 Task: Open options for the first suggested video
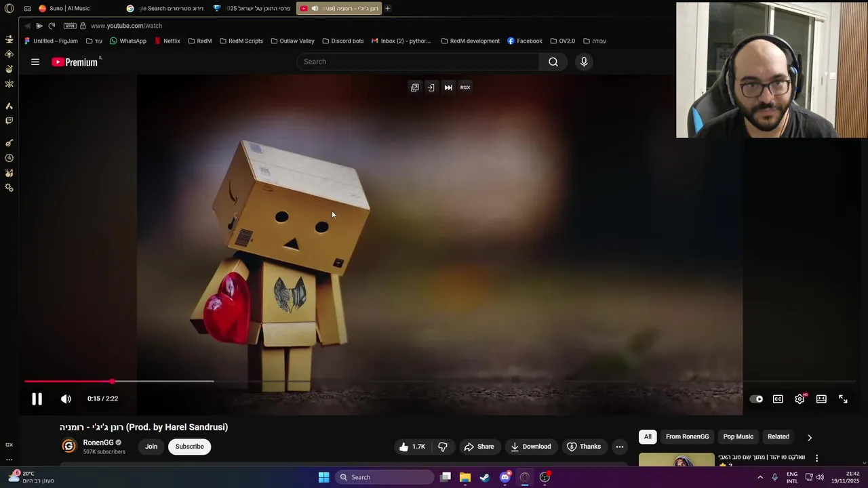click(816, 458)
